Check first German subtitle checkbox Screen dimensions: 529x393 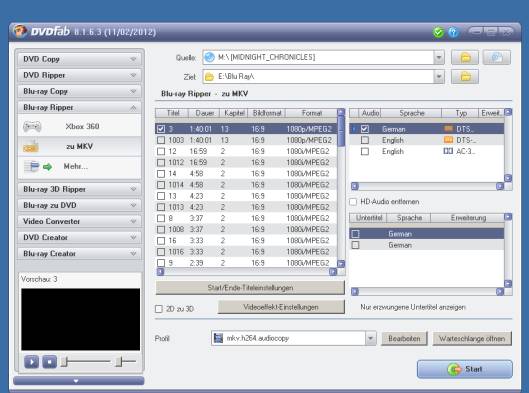pyautogui.click(x=355, y=234)
